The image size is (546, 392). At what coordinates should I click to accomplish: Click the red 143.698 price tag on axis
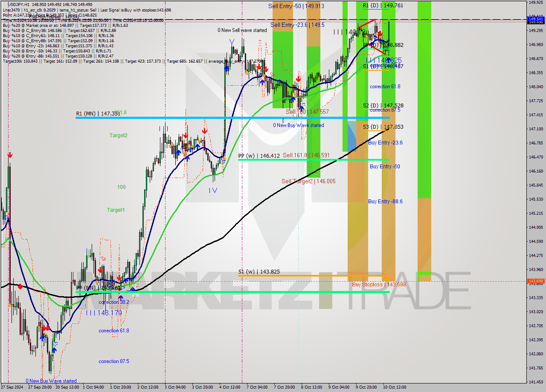tap(536, 281)
